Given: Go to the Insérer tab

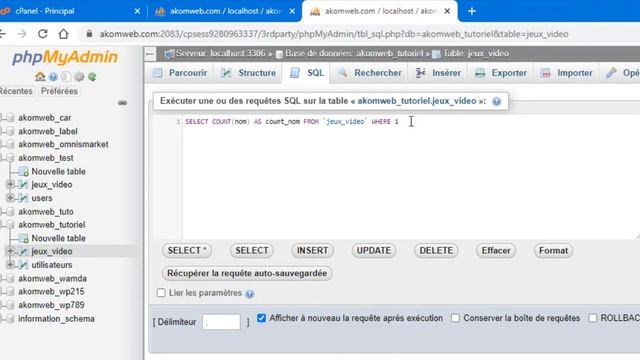Looking at the screenshot, I should pos(438,73).
